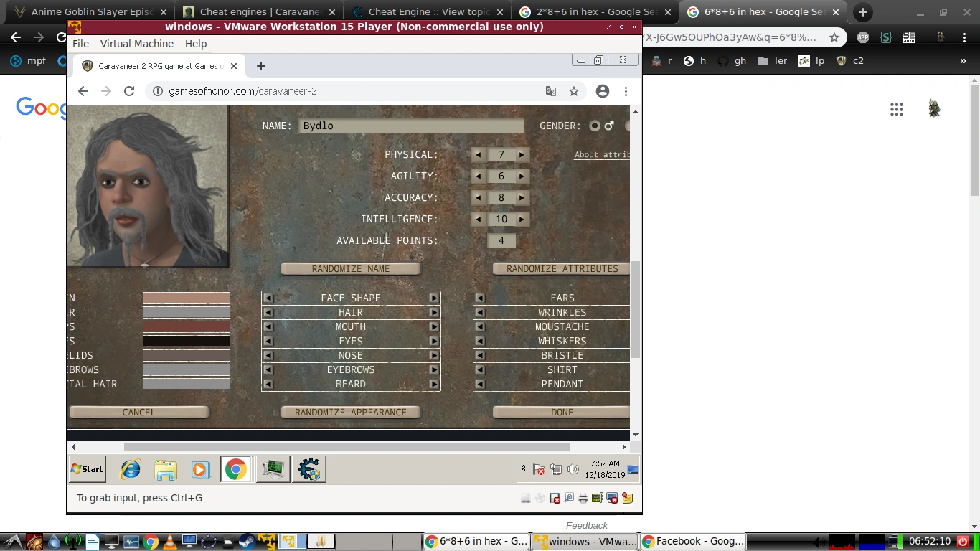This screenshot has height=551, width=980.
Task: Increase the Accuracy attribute value
Action: 522,197
